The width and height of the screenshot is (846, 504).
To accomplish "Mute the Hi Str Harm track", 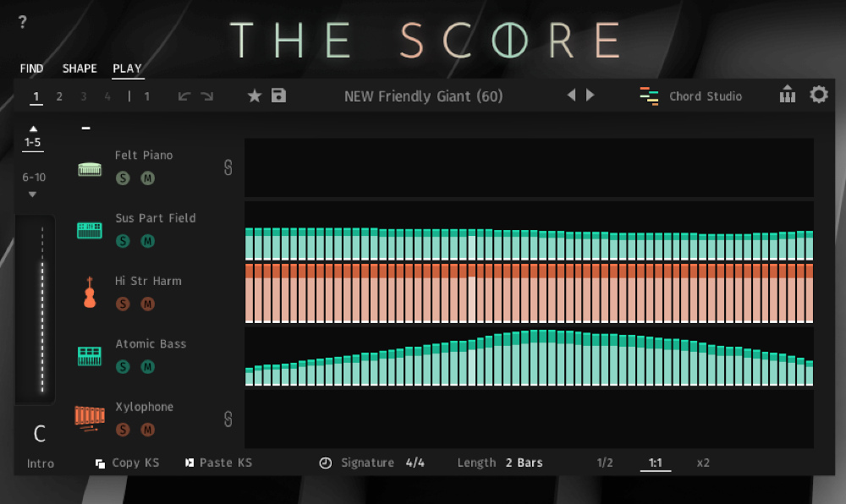I will (x=148, y=304).
